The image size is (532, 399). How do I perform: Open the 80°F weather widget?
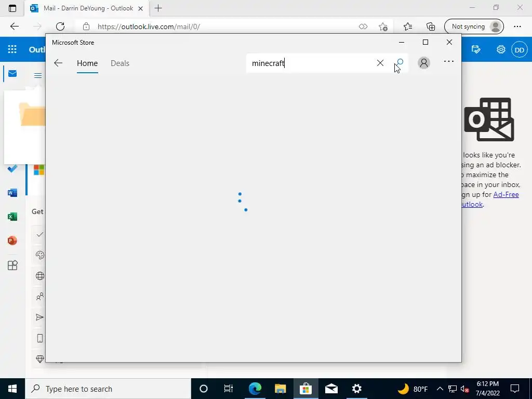click(x=412, y=389)
